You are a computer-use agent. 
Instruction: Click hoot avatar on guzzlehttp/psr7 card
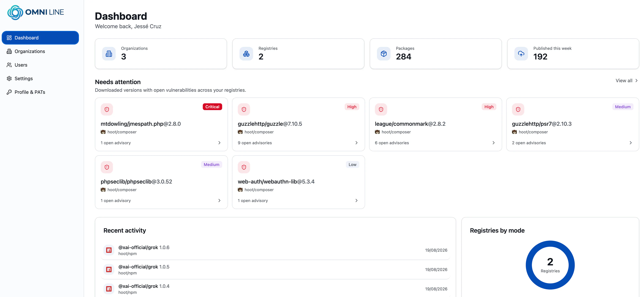coord(514,132)
